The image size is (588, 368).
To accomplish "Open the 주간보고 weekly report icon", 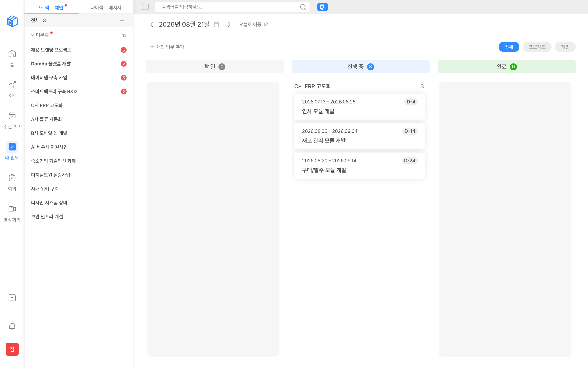I will (12, 116).
